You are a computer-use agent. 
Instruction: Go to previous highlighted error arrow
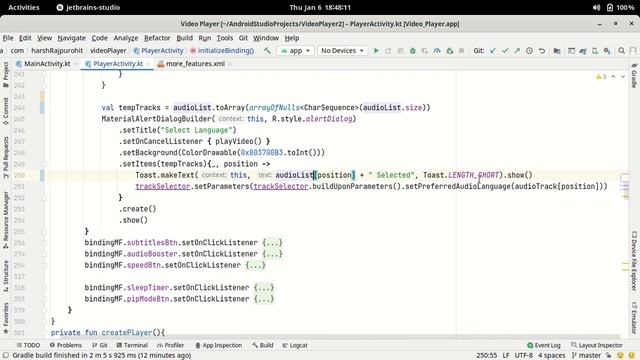pos(613,77)
